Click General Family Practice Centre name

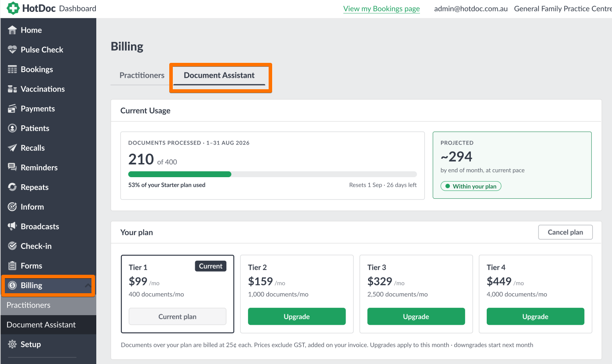point(563,9)
